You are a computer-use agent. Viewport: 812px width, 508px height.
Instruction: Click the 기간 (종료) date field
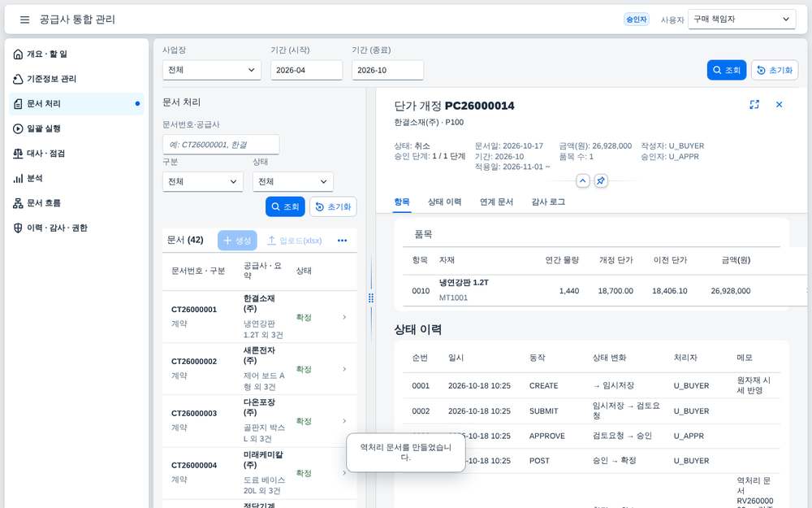click(387, 70)
